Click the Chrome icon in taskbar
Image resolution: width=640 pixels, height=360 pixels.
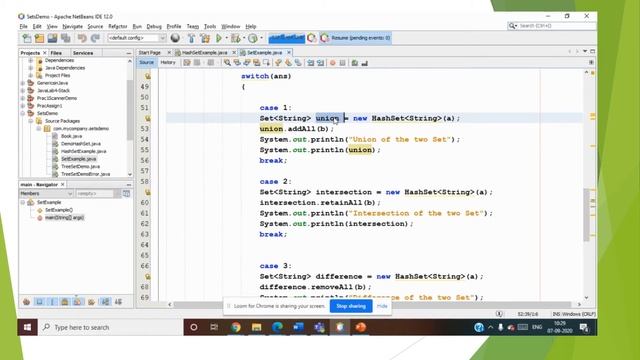(x=236, y=327)
